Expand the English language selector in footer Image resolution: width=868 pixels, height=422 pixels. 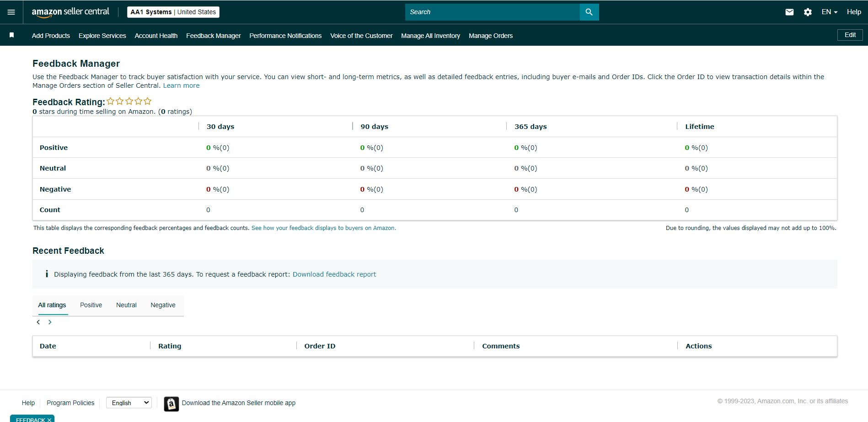129,403
